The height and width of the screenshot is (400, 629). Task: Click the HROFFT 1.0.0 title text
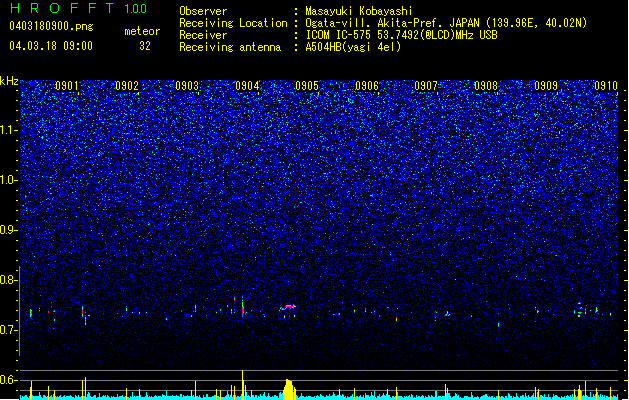[x=78, y=8]
